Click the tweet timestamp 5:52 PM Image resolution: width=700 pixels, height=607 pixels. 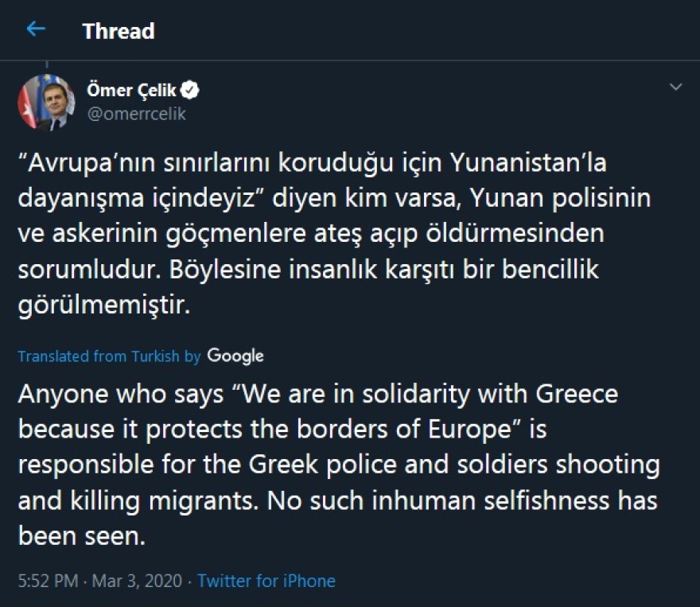[41, 581]
